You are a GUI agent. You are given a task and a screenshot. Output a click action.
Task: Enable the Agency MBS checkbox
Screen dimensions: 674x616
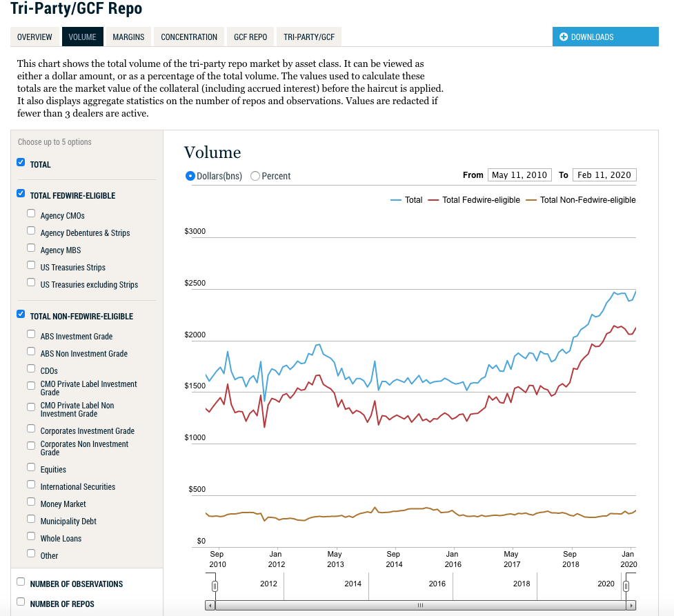point(31,248)
